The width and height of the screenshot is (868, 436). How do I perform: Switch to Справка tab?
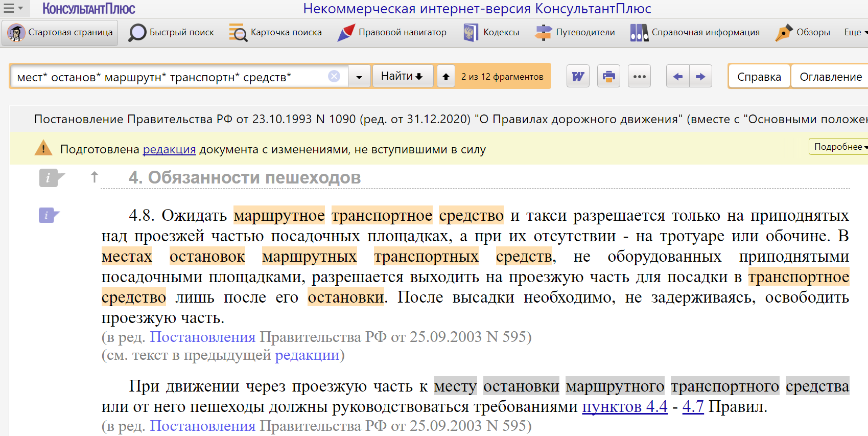click(759, 77)
